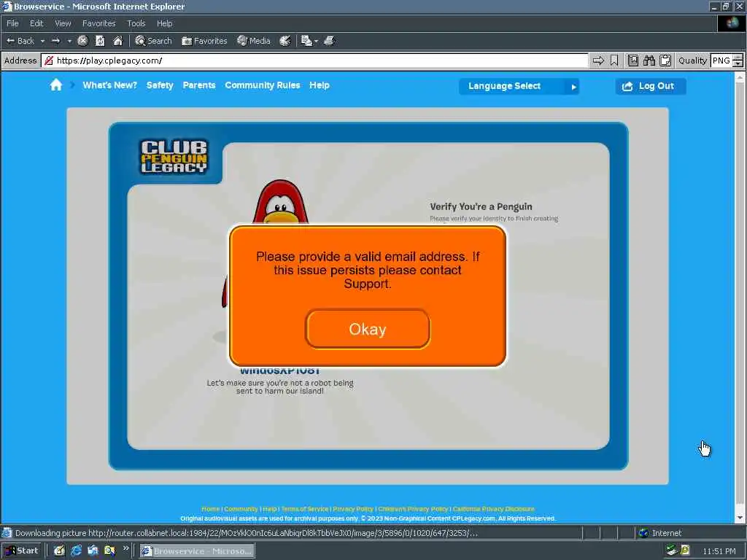Click the Go arrow beside address bar

(x=598, y=61)
